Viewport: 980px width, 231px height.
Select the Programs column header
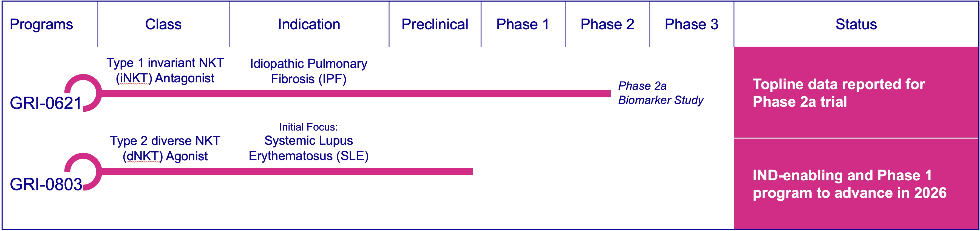pyautogui.click(x=41, y=24)
